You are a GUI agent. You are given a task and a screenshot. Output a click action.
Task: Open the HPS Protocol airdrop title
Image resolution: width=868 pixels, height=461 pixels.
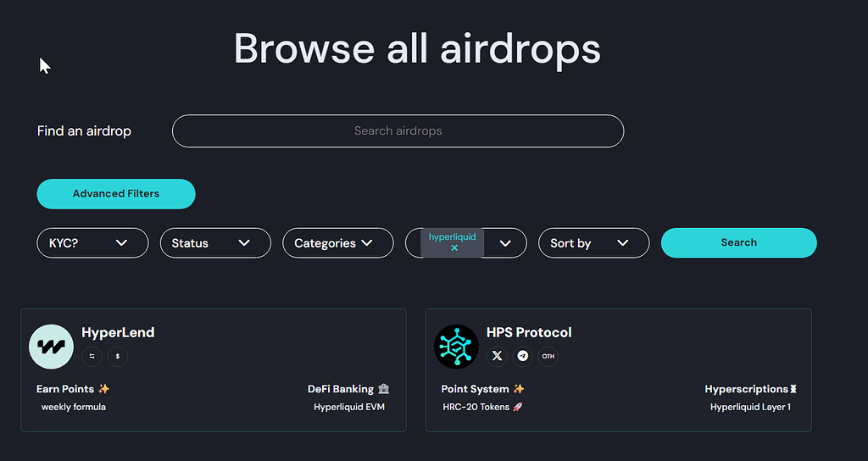[529, 332]
